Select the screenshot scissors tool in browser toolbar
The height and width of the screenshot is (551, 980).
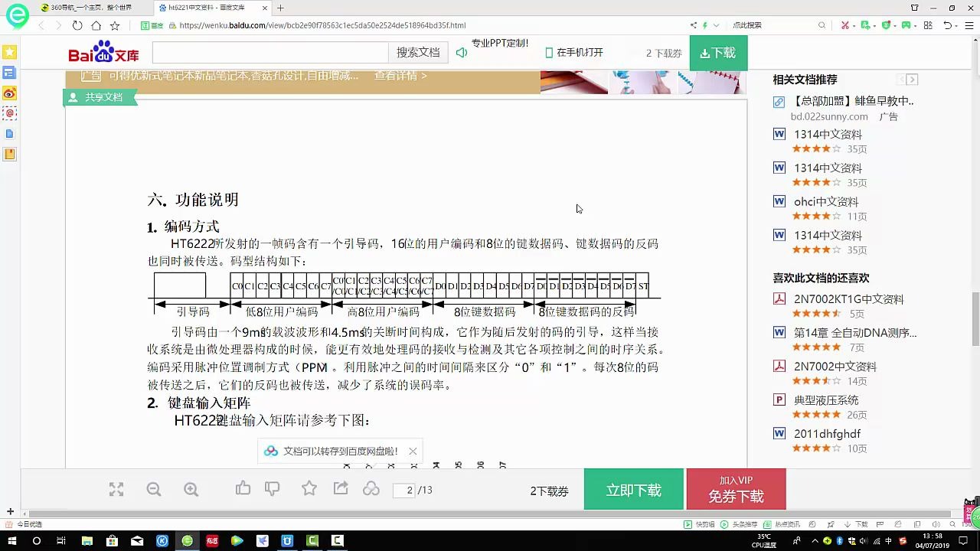[x=845, y=24]
